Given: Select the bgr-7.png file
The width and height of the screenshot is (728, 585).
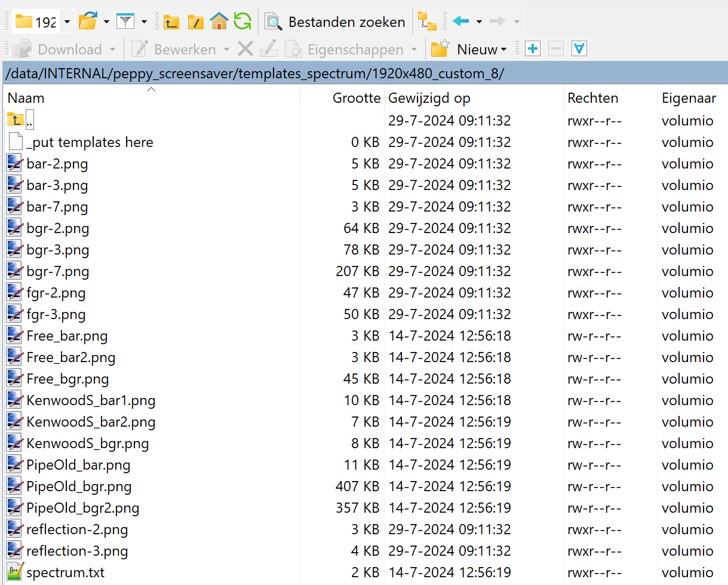Looking at the screenshot, I should coord(58,271).
